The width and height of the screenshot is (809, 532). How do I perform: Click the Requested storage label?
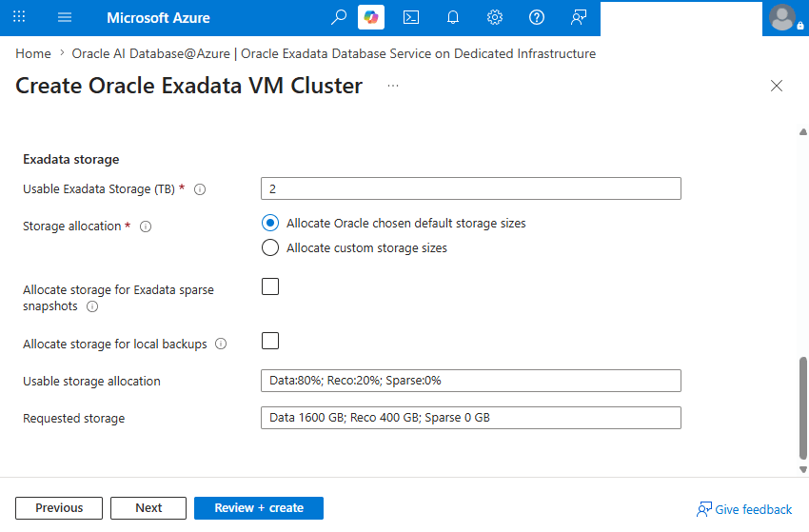(x=74, y=419)
